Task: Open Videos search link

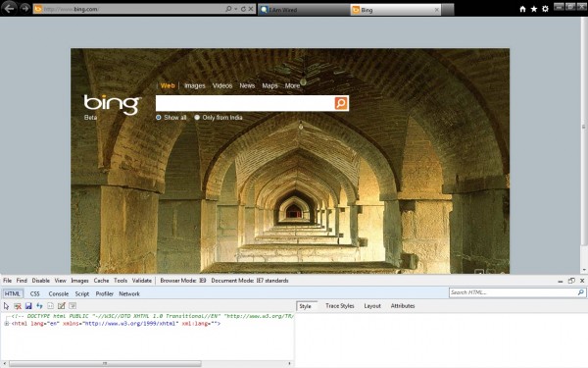Action: [222, 85]
